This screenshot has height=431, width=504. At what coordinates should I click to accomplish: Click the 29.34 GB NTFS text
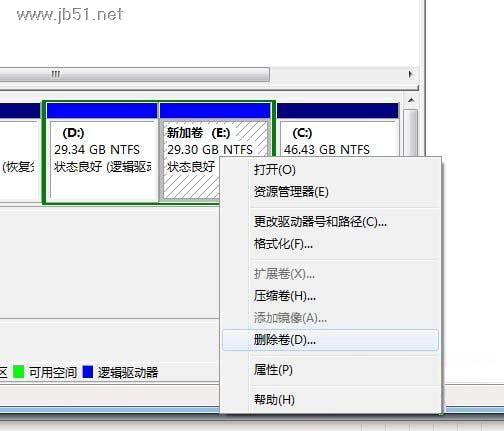pos(97,150)
